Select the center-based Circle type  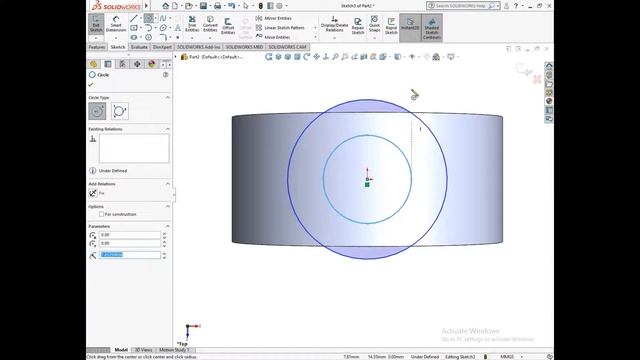97,111
